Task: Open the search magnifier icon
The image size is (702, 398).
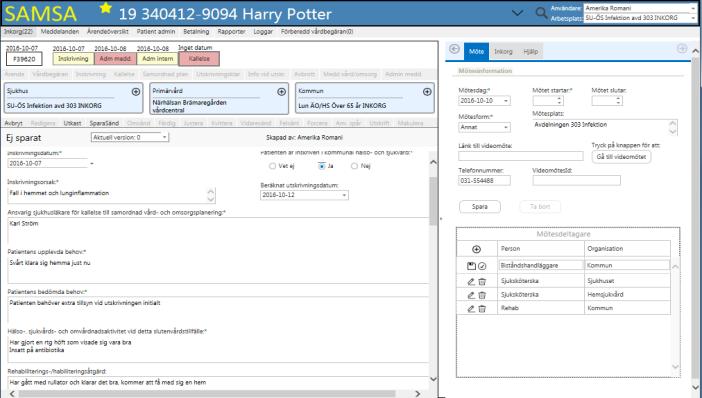Action: pos(541,13)
